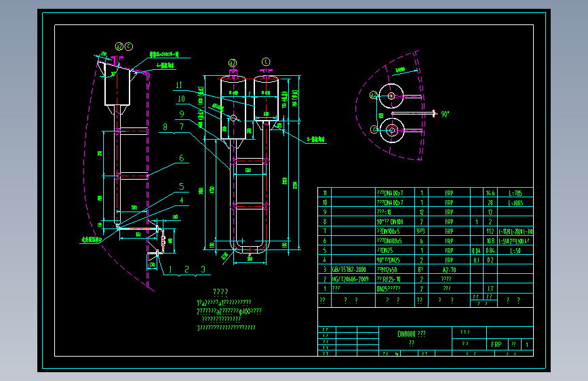Click the '????' notes heading below drawing

coord(220,292)
